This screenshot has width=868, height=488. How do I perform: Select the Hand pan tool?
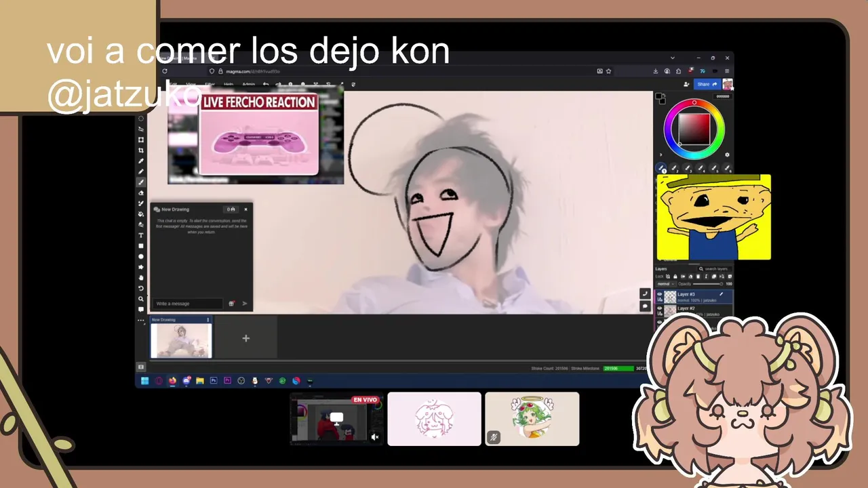pyautogui.click(x=141, y=277)
